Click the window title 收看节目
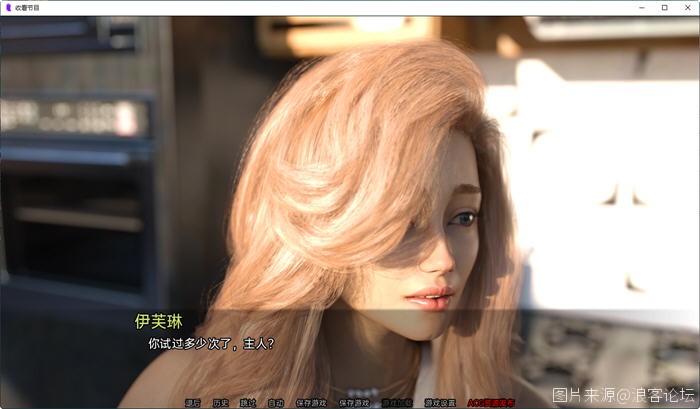The width and height of the screenshot is (700, 409). click(28, 7)
